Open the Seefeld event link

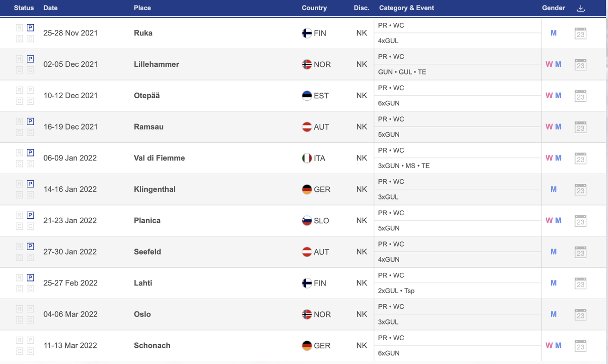[147, 252]
